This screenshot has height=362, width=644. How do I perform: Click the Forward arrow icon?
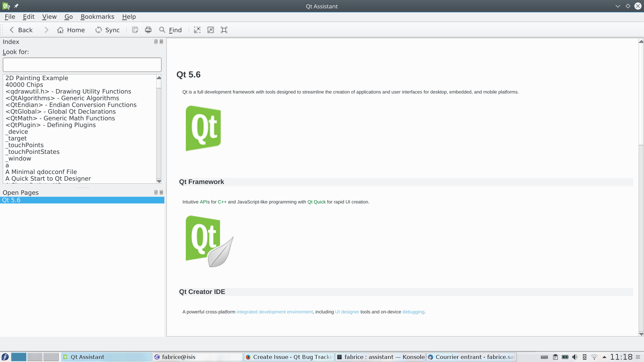tap(46, 30)
